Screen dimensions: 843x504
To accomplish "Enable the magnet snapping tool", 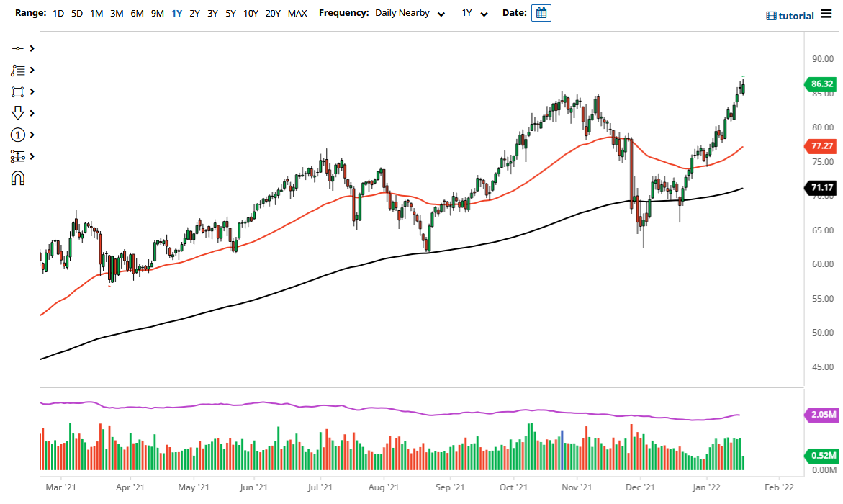I will tap(19, 178).
